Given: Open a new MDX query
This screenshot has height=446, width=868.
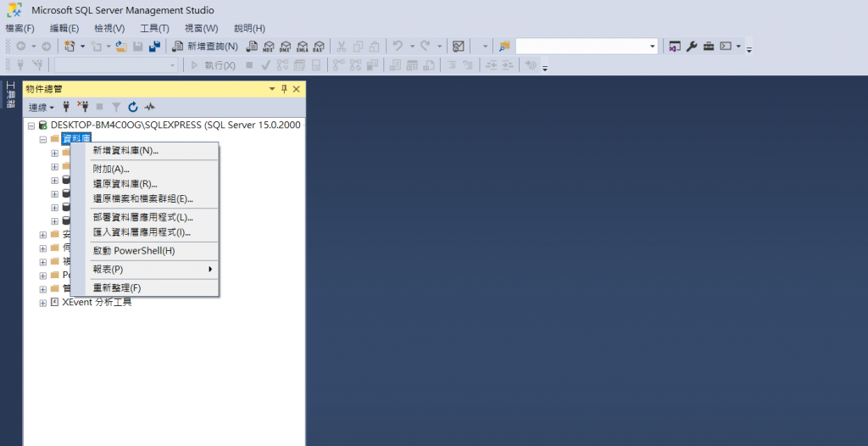Looking at the screenshot, I should (x=269, y=47).
